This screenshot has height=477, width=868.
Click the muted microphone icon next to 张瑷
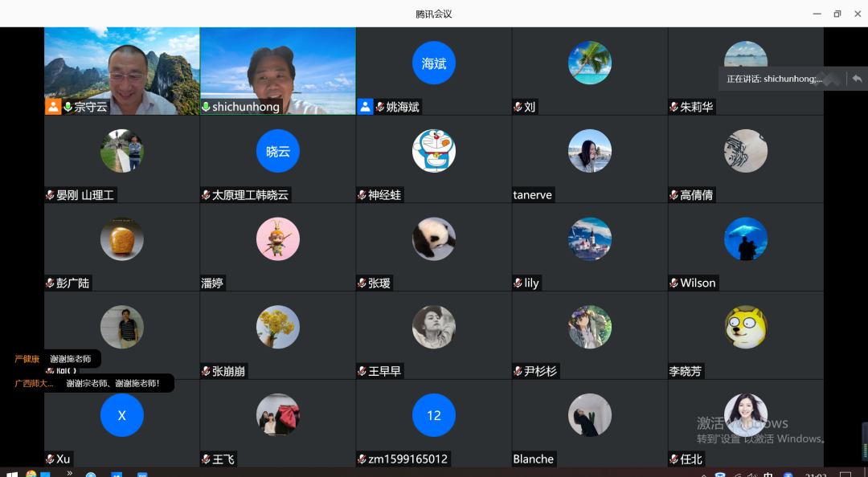[362, 283]
